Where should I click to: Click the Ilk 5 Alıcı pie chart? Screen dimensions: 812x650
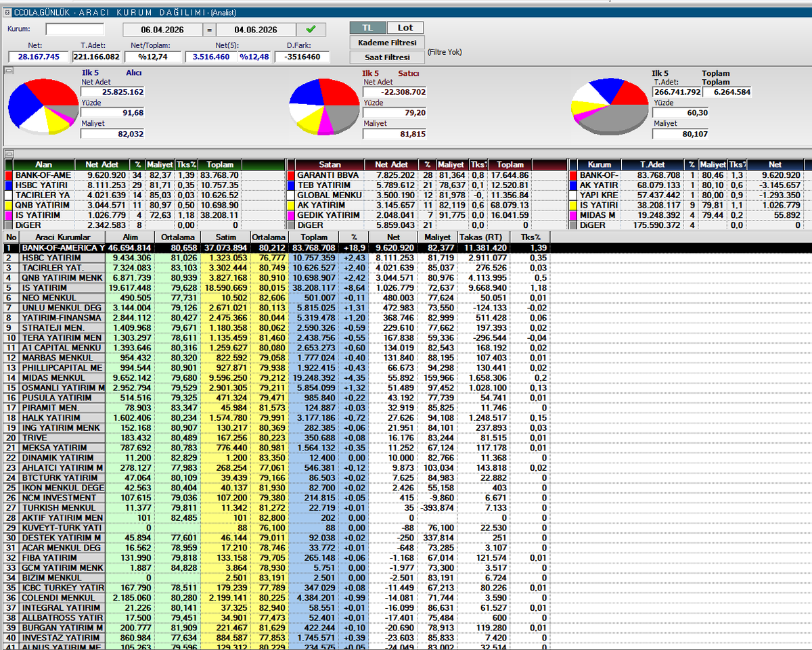tap(43, 106)
